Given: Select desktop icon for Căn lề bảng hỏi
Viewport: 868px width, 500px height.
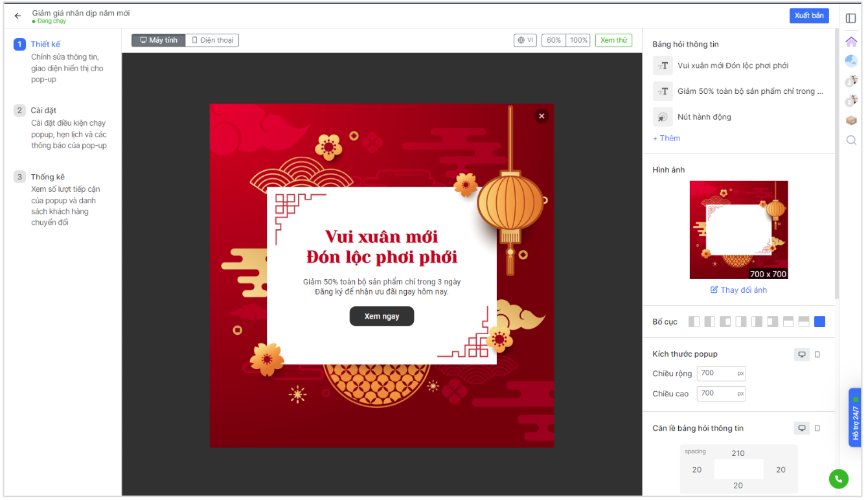Looking at the screenshot, I should tap(802, 428).
